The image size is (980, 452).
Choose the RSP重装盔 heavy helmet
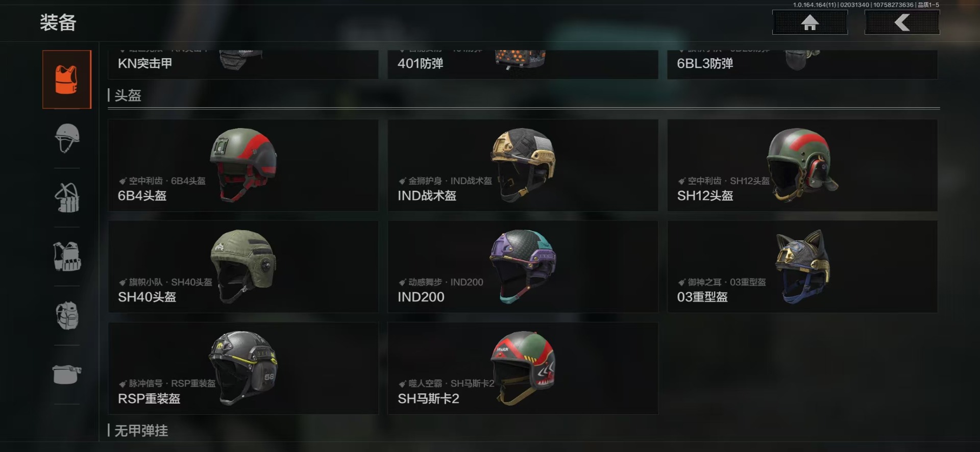coord(243,368)
